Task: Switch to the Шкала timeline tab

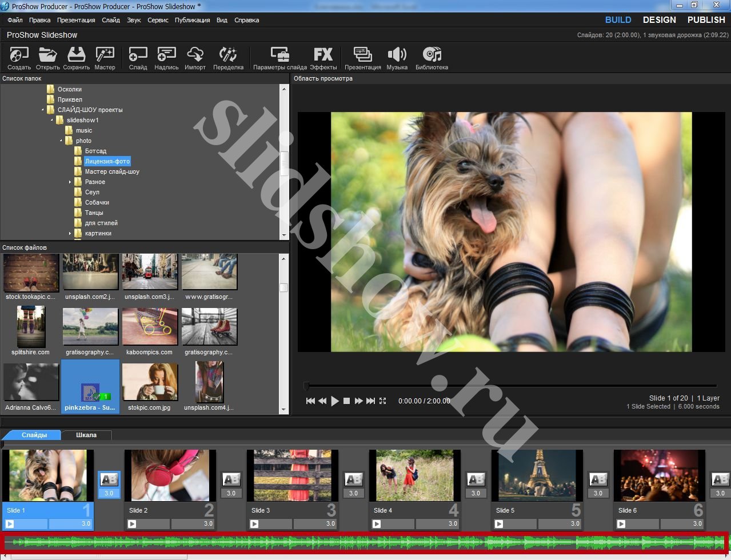Action: coord(86,435)
